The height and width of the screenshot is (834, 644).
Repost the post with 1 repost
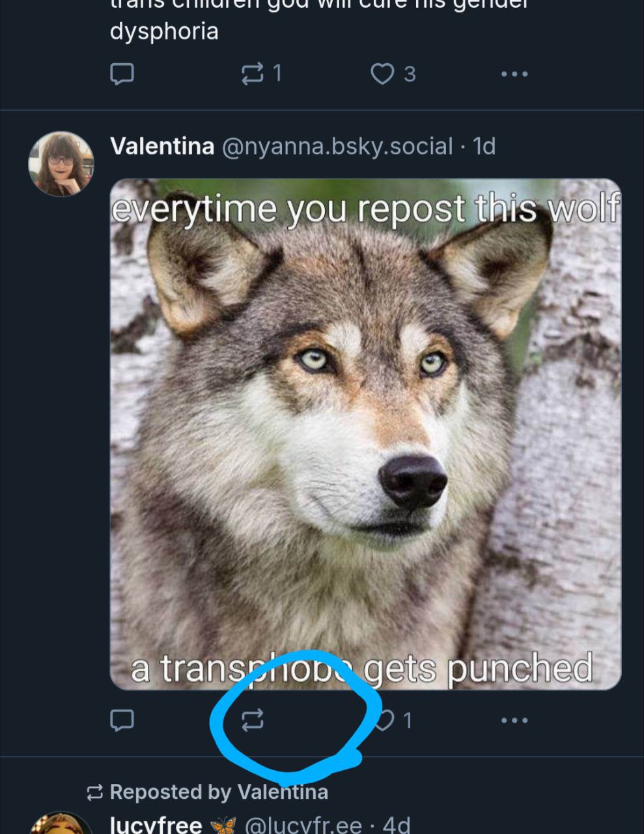tap(253, 74)
